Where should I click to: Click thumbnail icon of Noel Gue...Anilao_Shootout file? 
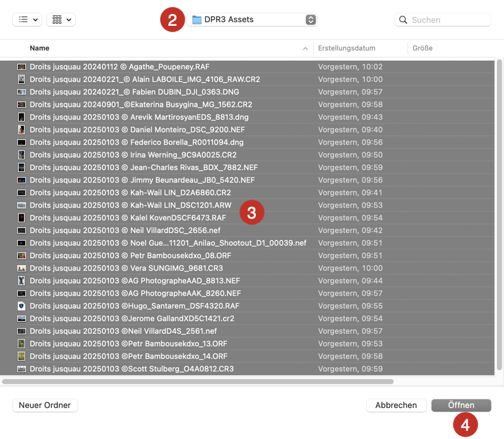tap(21, 243)
